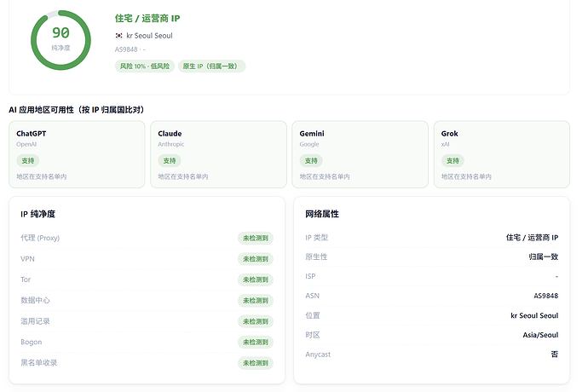Viewport: 588px width, 392px height.
Task: Select the Gemini availability card
Action: [360, 154]
